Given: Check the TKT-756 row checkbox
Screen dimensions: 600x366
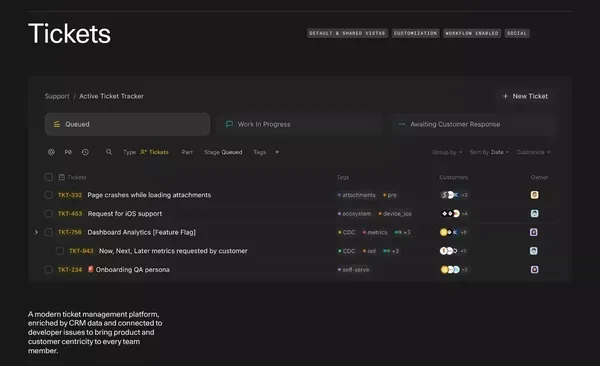Looking at the screenshot, I should (x=49, y=232).
